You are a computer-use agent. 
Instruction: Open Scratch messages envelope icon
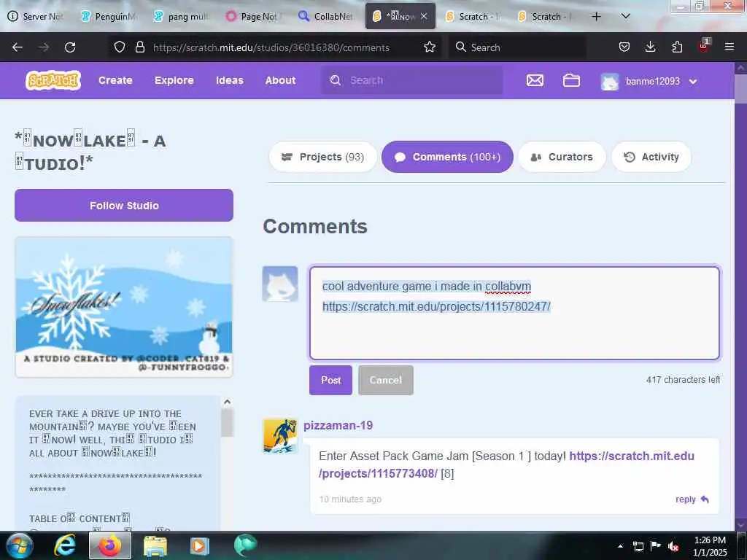535,80
